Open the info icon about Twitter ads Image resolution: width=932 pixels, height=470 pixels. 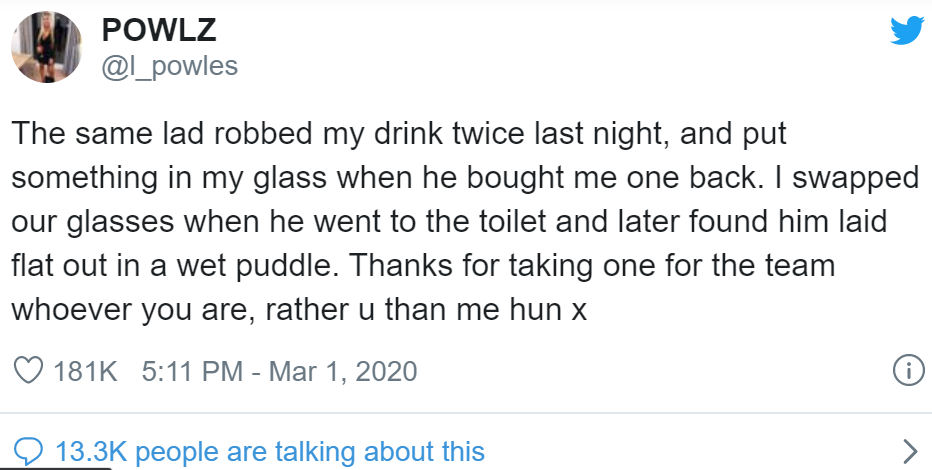904,372
